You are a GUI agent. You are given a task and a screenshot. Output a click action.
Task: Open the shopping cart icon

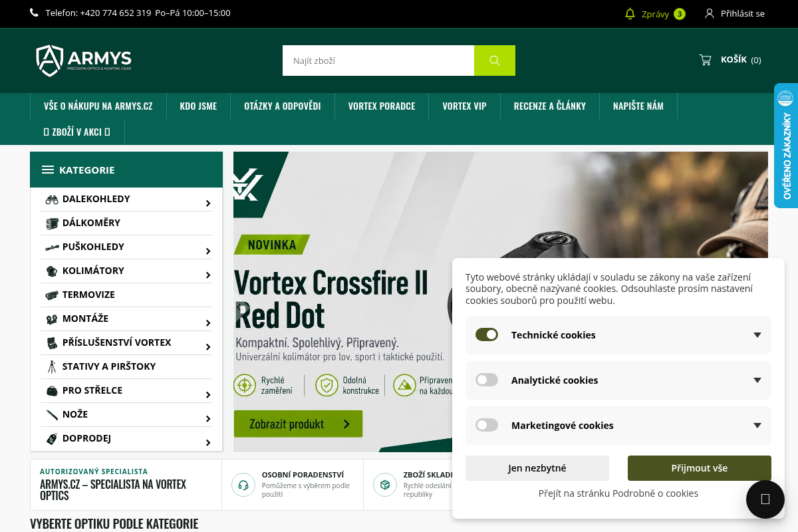(x=705, y=60)
